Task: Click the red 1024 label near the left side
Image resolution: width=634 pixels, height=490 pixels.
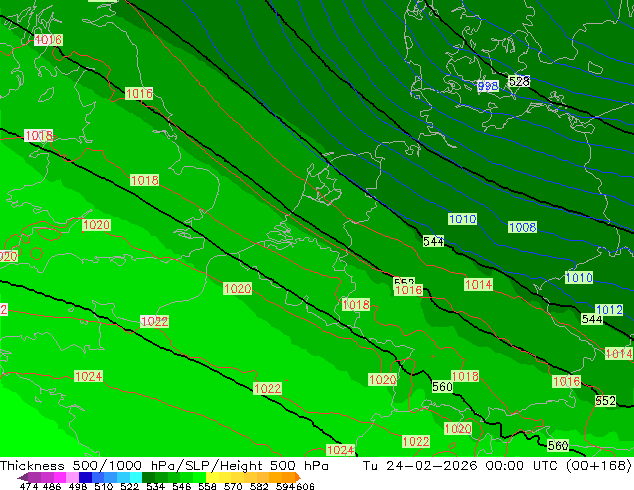Action: [x=88, y=376]
